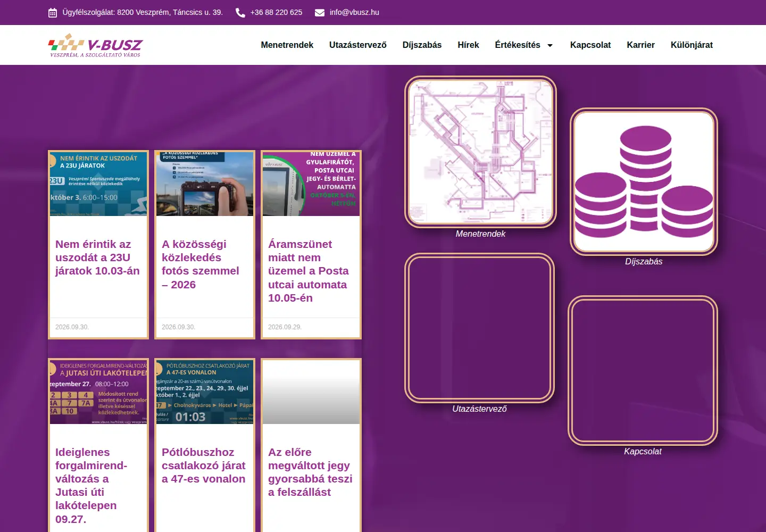Open the Menetrendek menu item
Screen dimensions: 766x532
(x=287, y=45)
